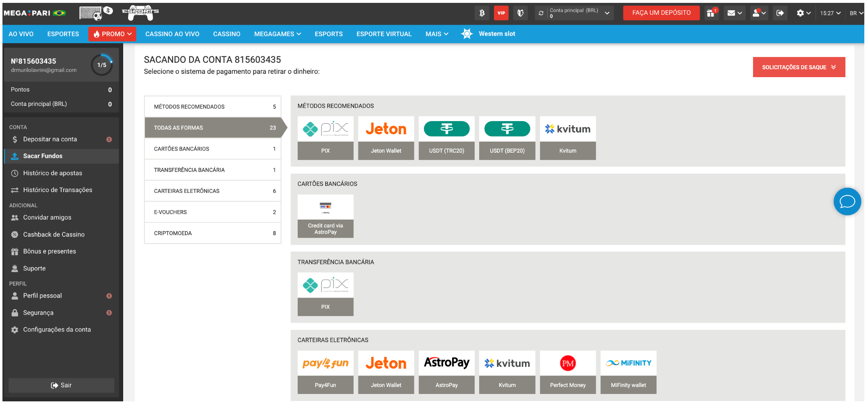This screenshot has height=403, width=868.
Task: Open the ESPORTS tab
Action: click(x=328, y=34)
